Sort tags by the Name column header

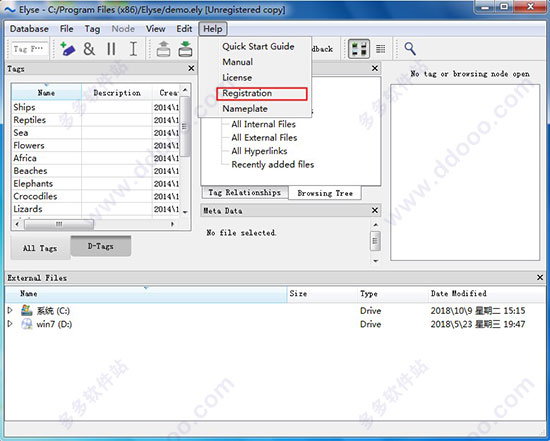tap(46, 93)
